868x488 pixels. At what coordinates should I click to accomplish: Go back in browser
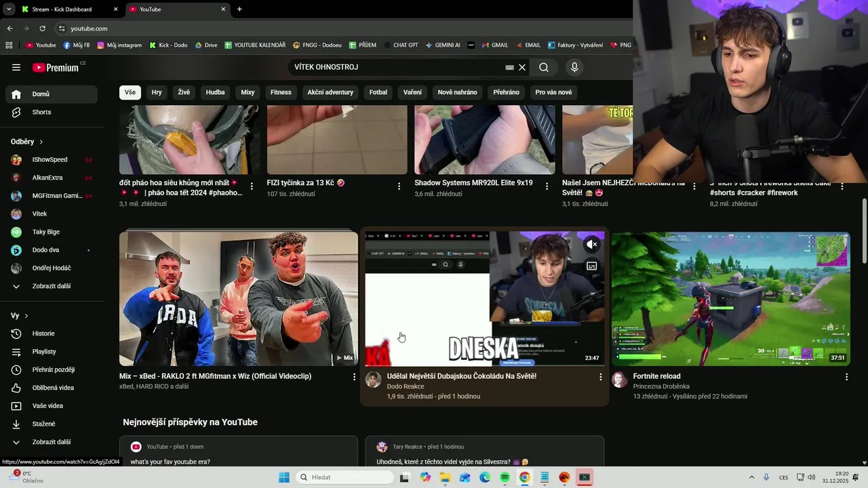[x=9, y=28]
